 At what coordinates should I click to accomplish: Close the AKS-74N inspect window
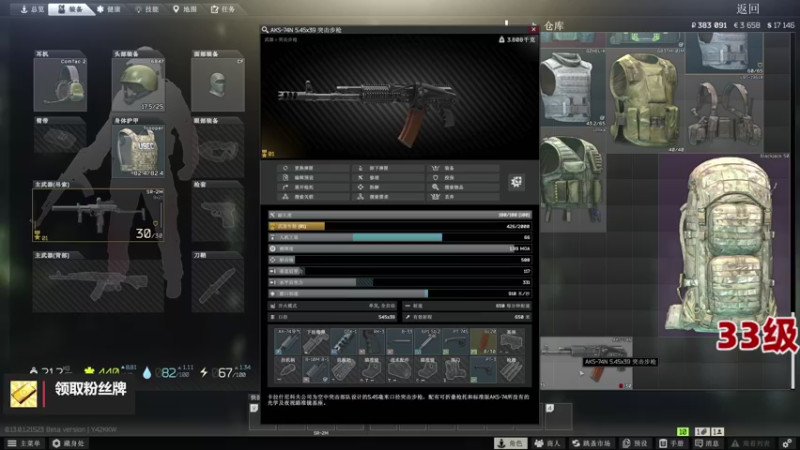click(534, 30)
